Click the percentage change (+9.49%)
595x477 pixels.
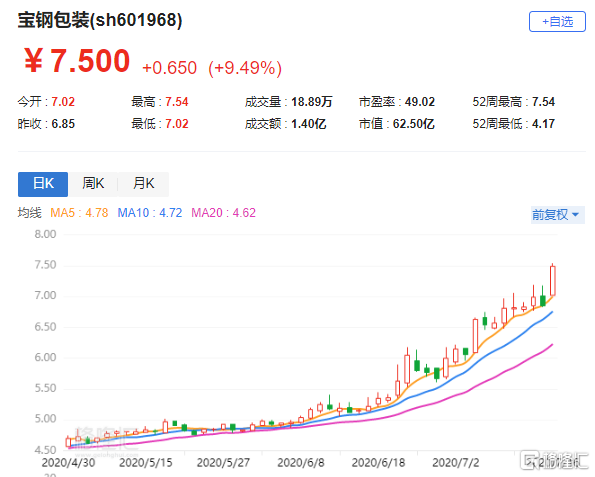pyautogui.click(x=245, y=68)
